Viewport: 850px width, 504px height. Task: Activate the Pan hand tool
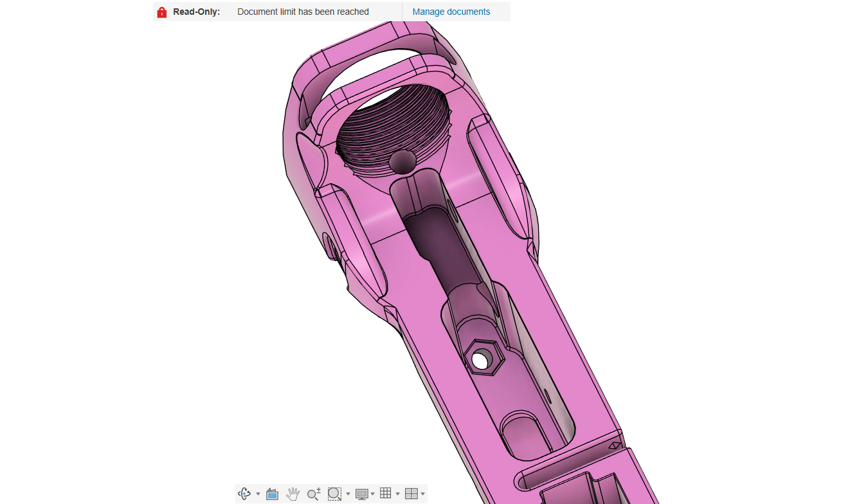point(293,494)
